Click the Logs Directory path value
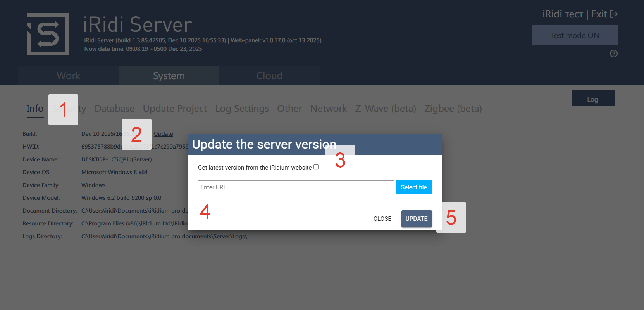The image size is (644, 310). pyautogui.click(x=164, y=236)
